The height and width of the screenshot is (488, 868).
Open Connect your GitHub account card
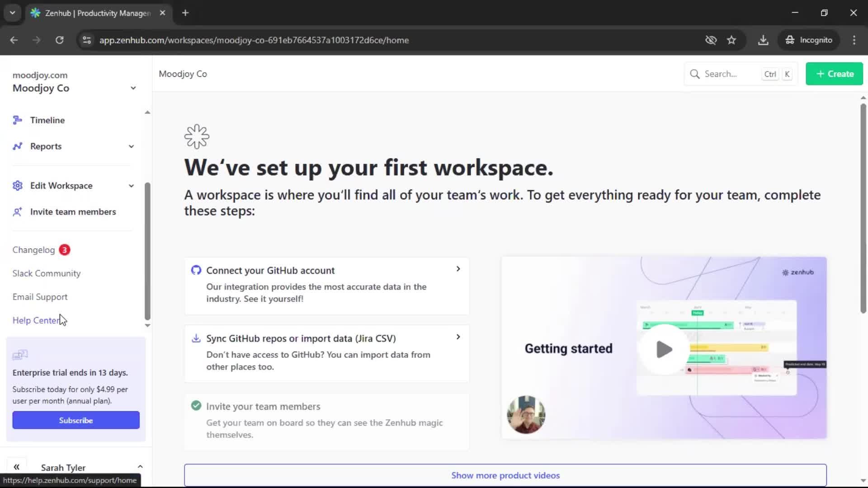pyautogui.click(x=326, y=286)
